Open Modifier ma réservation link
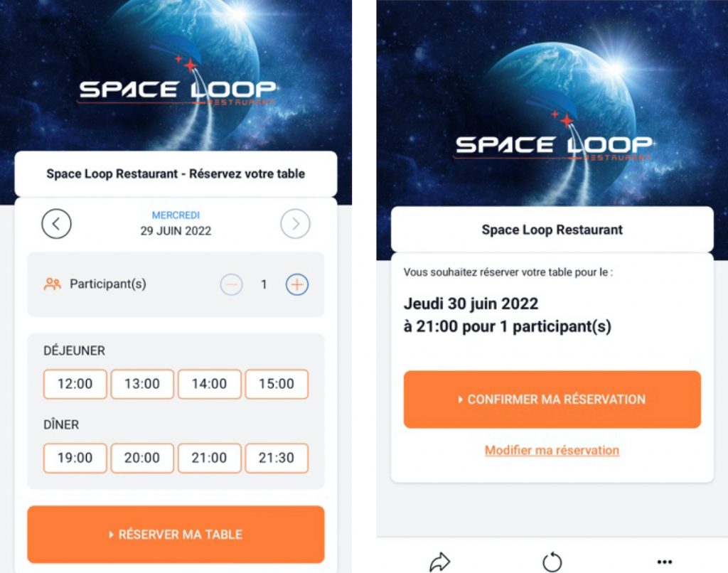Image resolution: width=728 pixels, height=573 pixels. tap(552, 450)
